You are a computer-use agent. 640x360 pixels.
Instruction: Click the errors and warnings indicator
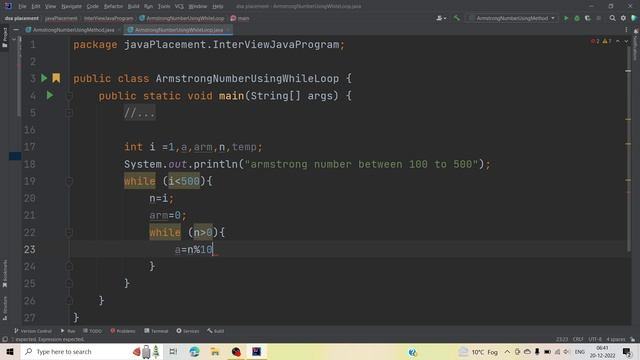[x=601, y=41]
